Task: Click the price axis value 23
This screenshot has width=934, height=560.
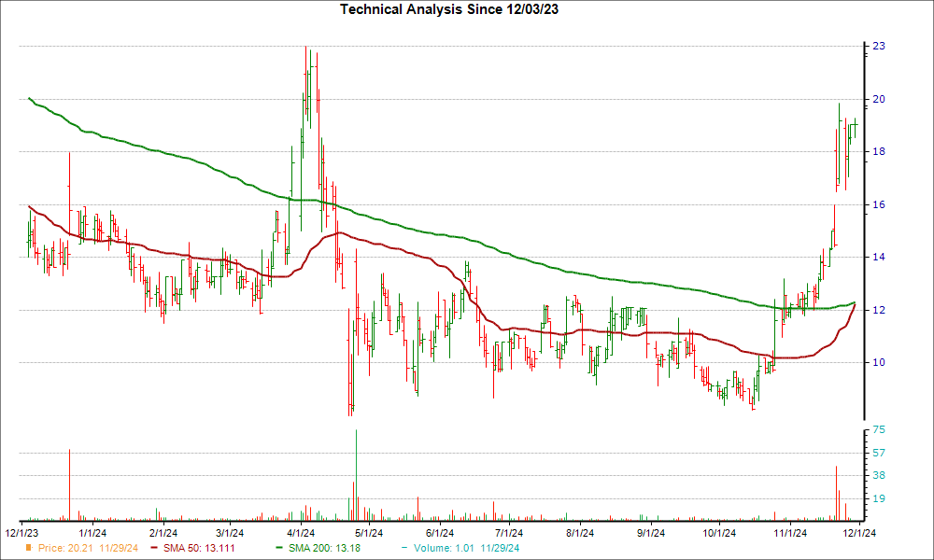Action: coord(879,46)
